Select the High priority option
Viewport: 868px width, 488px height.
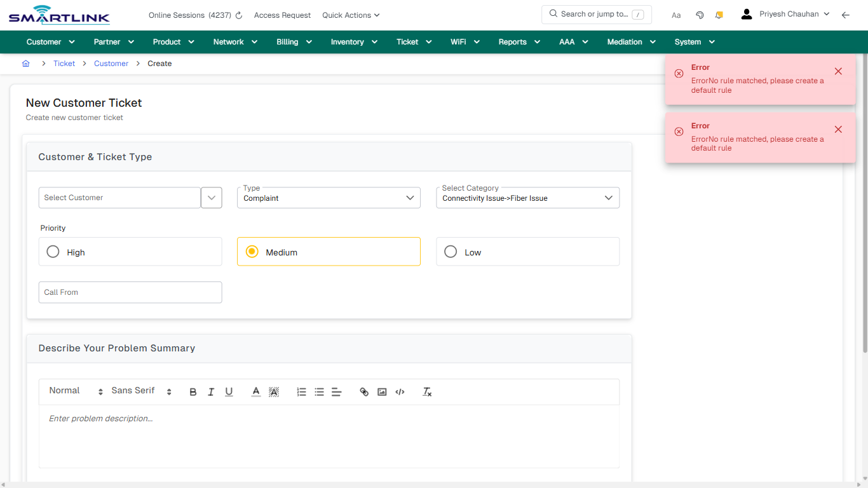coord(53,251)
